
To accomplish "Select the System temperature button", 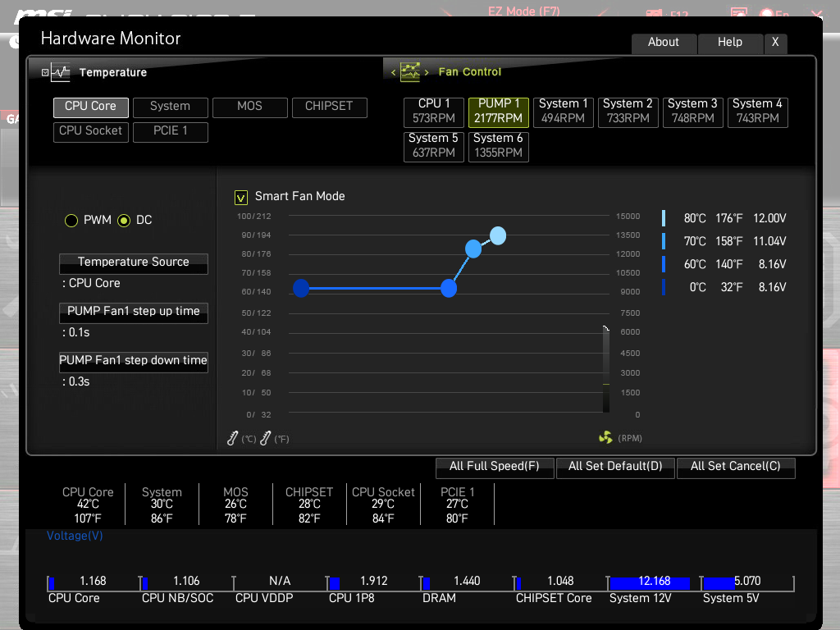I will click(x=171, y=107).
